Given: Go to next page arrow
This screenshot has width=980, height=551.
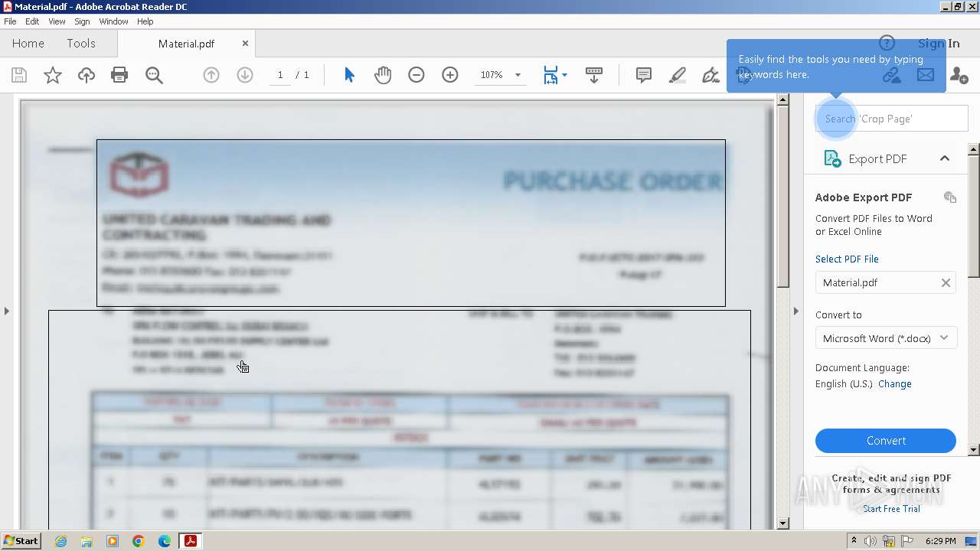Looking at the screenshot, I should tap(245, 75).
